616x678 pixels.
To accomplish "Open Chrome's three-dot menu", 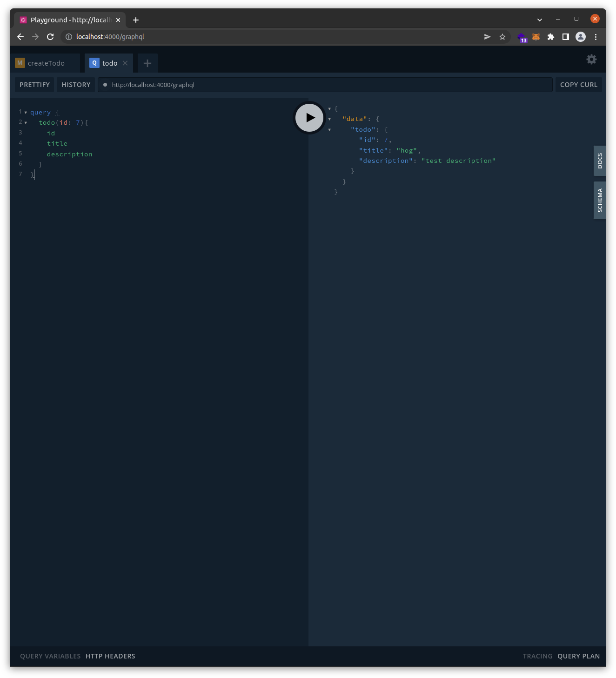I will tap(596, 37).
